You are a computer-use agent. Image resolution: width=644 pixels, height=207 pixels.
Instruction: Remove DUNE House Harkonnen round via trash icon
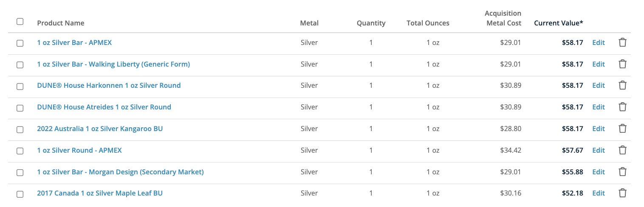[x=622, y=85]
